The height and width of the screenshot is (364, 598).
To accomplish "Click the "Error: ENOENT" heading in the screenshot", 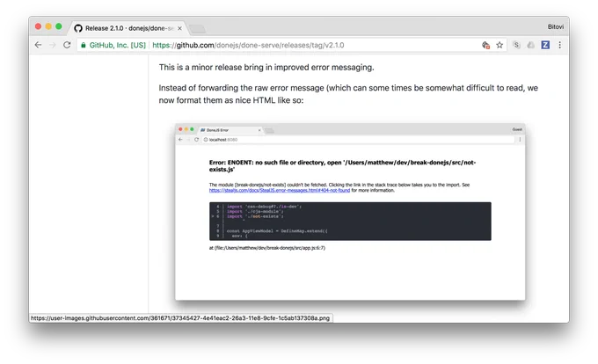I will pyautogui.click(x=342, y=166).
